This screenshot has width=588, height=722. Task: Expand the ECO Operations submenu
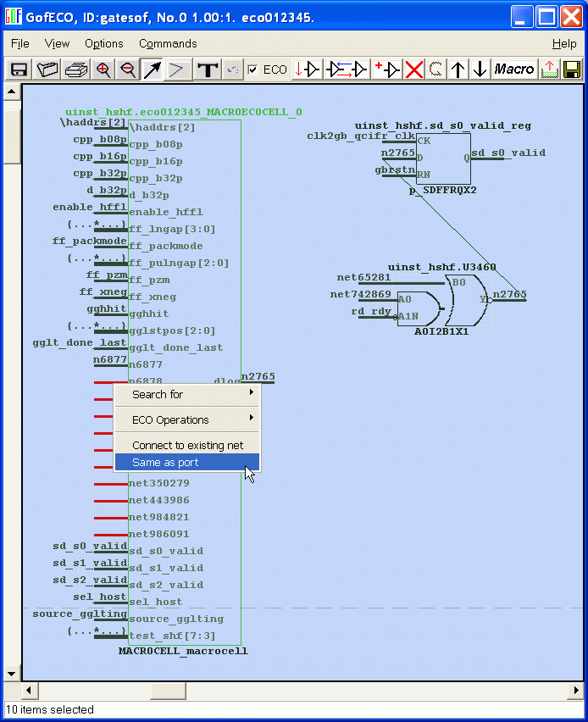187,419
